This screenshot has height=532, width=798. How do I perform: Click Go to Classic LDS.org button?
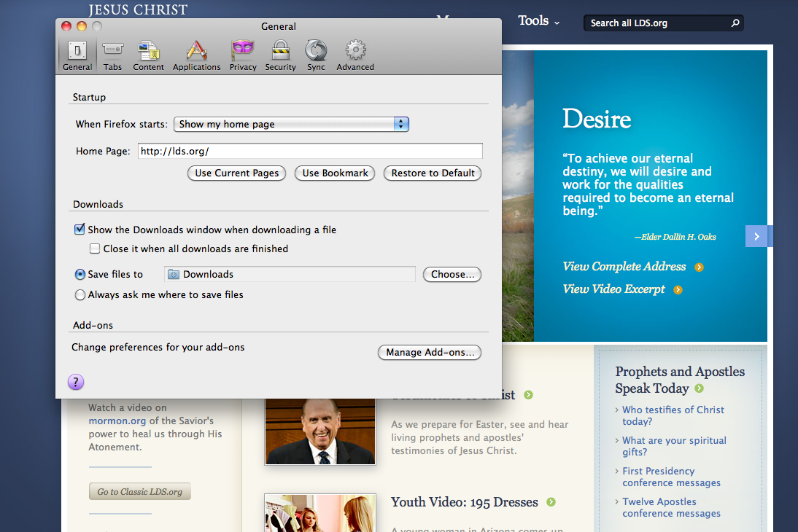140,491
